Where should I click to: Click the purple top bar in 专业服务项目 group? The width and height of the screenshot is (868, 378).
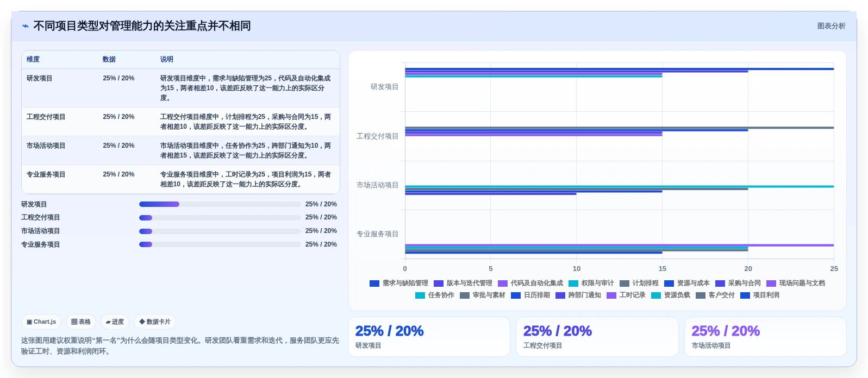pos(619,245)
